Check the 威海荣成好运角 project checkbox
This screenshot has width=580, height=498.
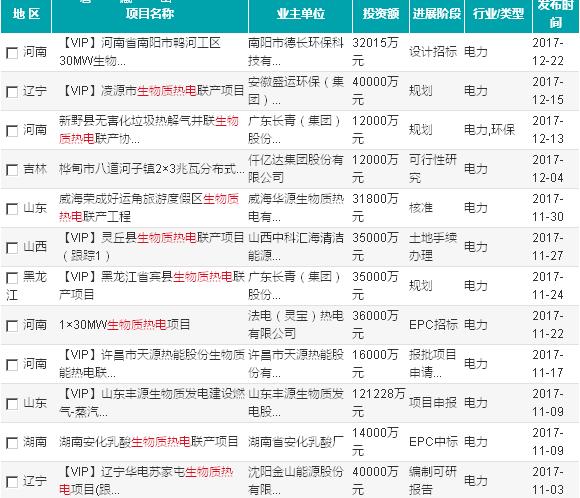[x=12, y=209]
